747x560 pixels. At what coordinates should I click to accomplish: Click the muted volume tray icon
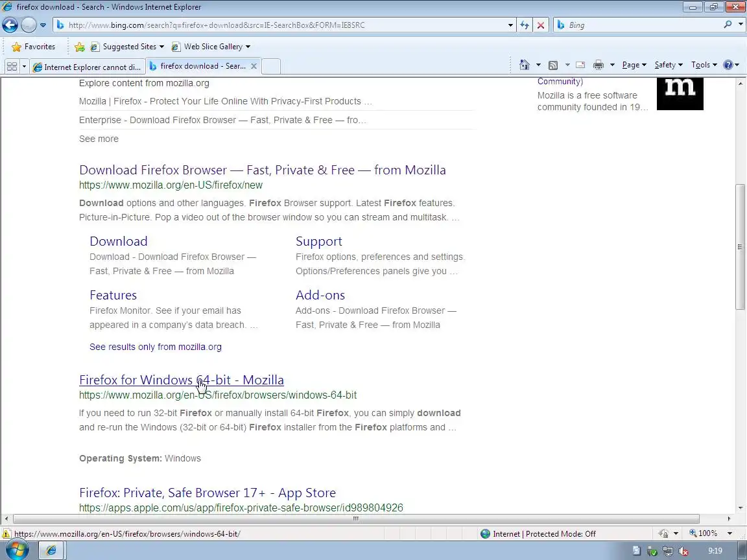coord(683,552)
